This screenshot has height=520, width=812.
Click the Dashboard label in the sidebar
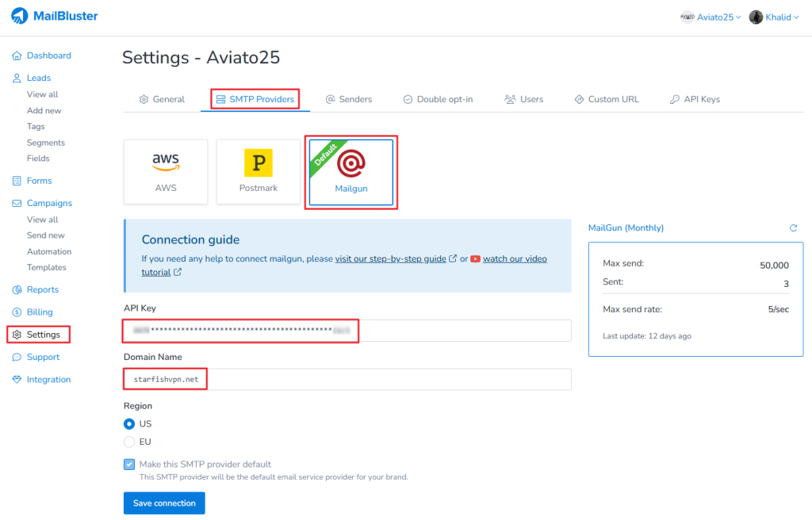coord(49,55)
